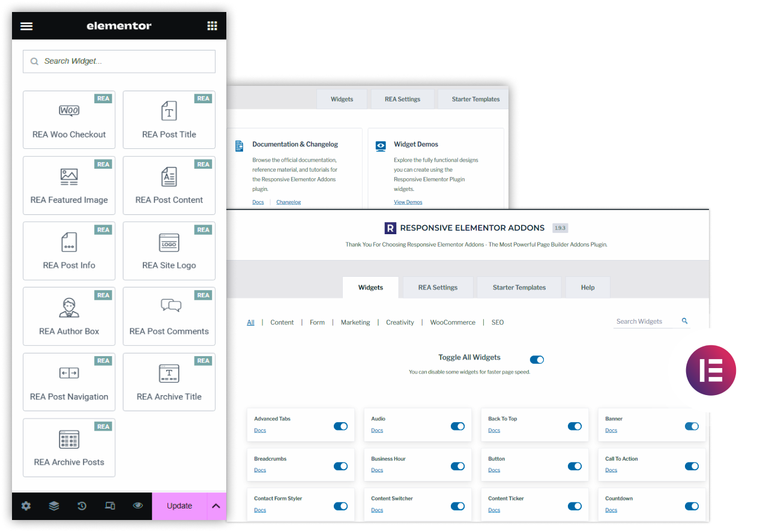
Task: Open the Changelog link
Action: pos(289,202)
